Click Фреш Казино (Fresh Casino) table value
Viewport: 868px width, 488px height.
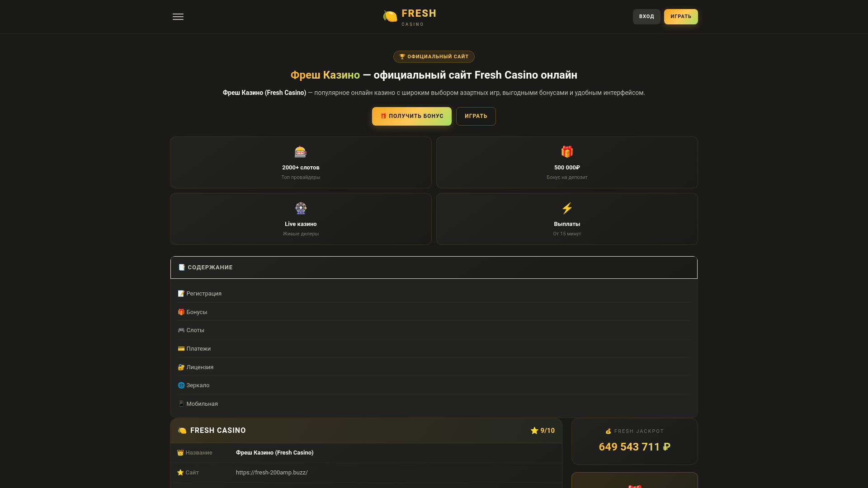coord(275,453)
